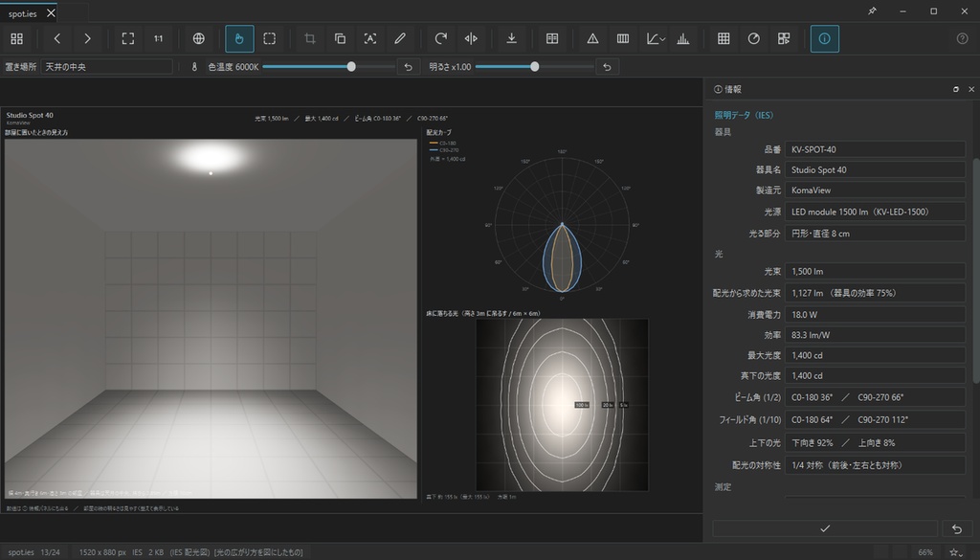Activate the text recognition tool
Screen dimensions: 980x560
(x=370, y=38)
